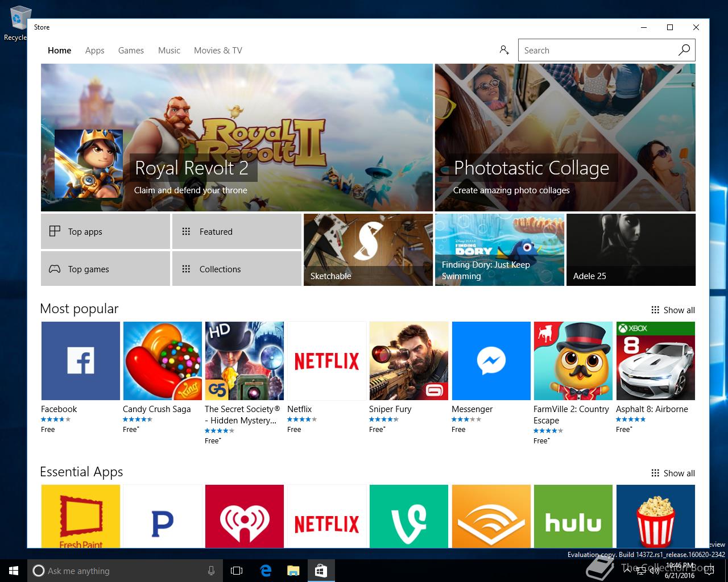The height and width of the screenshot is (582, 728).
Task: Click the Most popular heading
Action: click(79, 309)
